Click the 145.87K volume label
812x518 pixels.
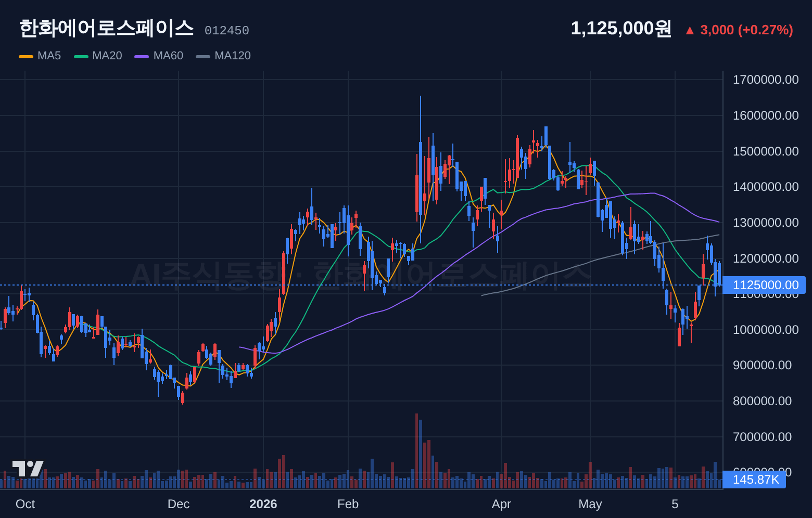pos(754,480)
